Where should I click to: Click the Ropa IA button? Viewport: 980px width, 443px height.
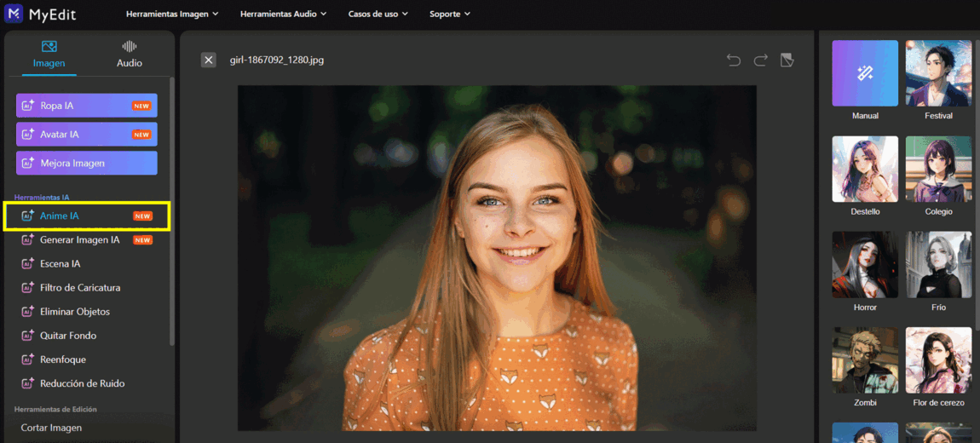click(x=86, y=106)
